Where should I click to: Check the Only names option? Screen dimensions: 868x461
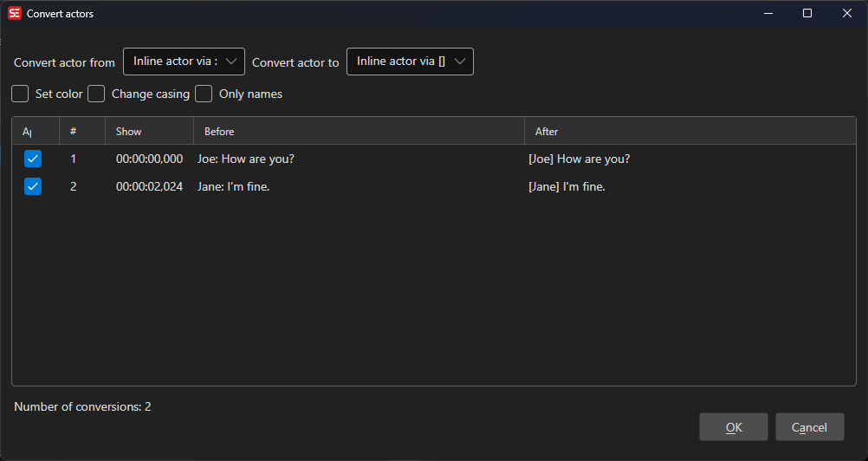click(x=204, y=94)
